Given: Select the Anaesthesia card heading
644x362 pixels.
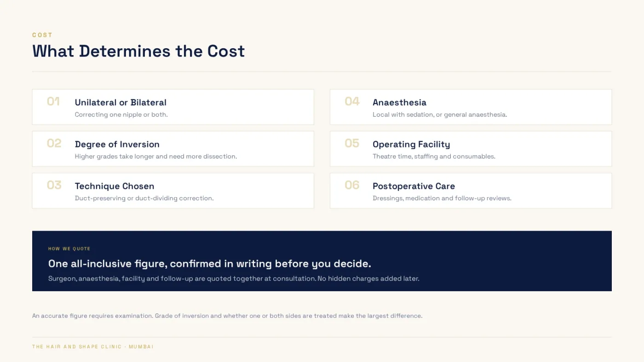Looking at the screenshot, I should (x=399, y=102).
